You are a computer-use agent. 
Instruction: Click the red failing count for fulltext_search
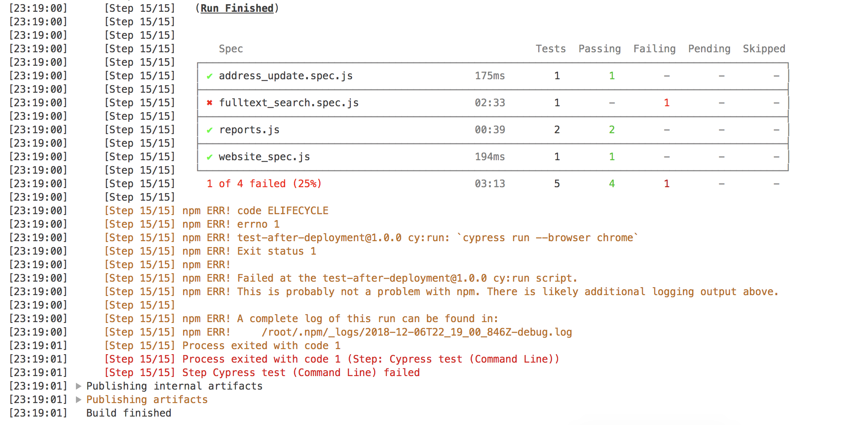[667, 103]
